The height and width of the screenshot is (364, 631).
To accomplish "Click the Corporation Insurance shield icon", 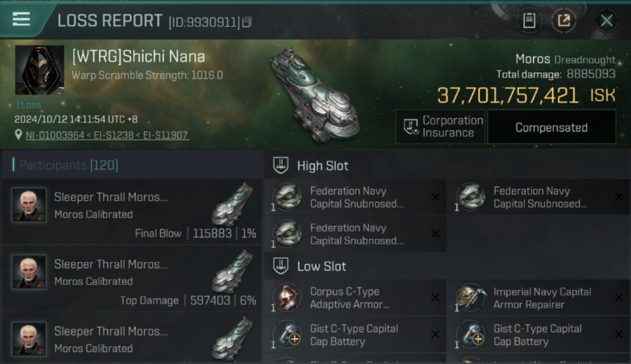I will pos(411,127).
